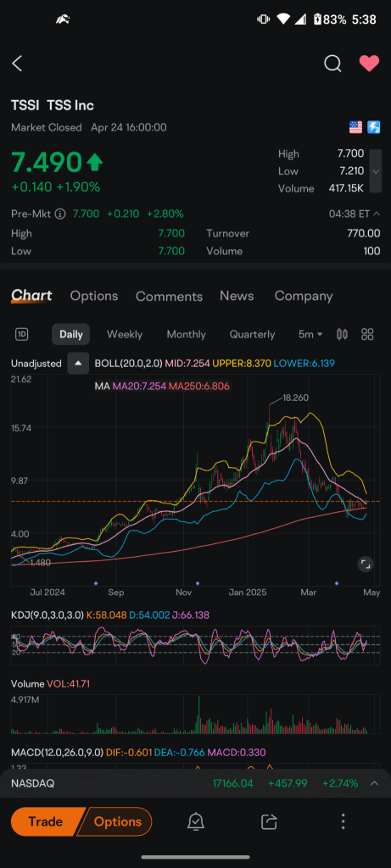Open the more options three-dot menu
Screen dimensions: 391x868
[343, 821]
